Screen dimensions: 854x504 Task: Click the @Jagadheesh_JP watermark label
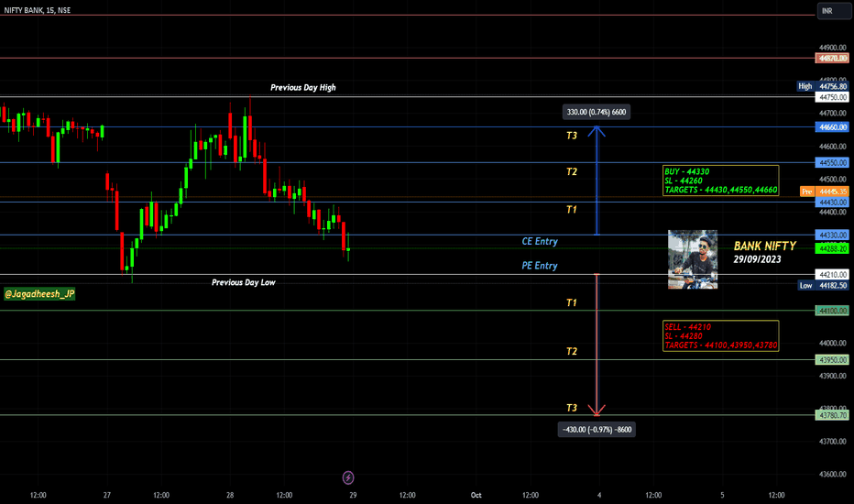click(39, 293)
